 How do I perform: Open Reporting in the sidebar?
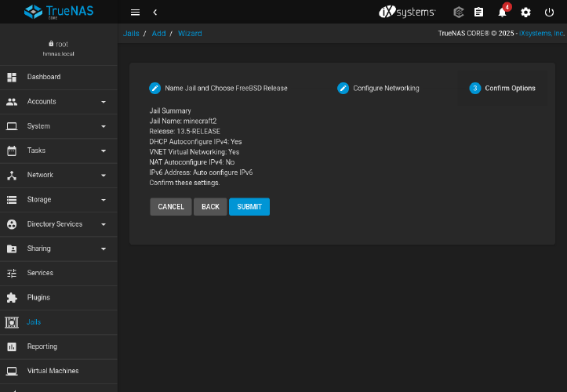(59, 347)
